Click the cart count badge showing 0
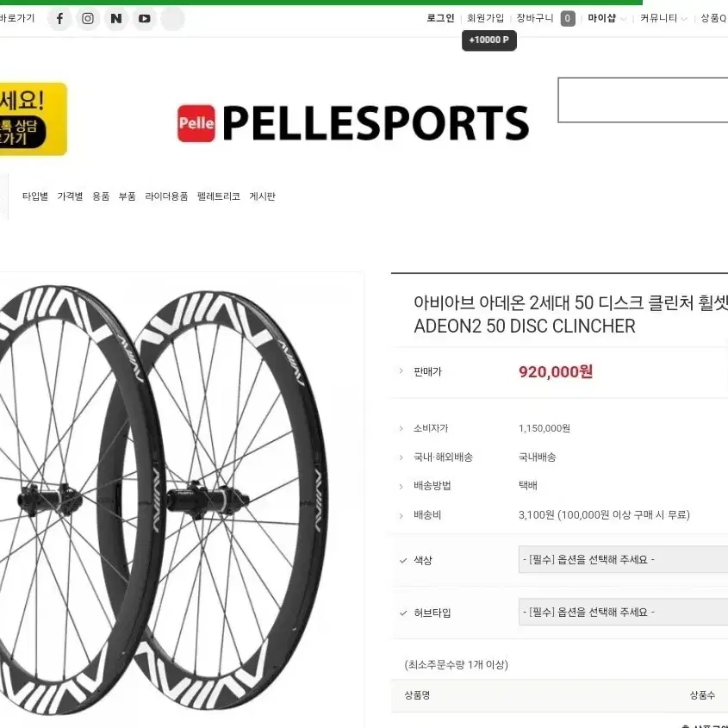 coord(567,17)
